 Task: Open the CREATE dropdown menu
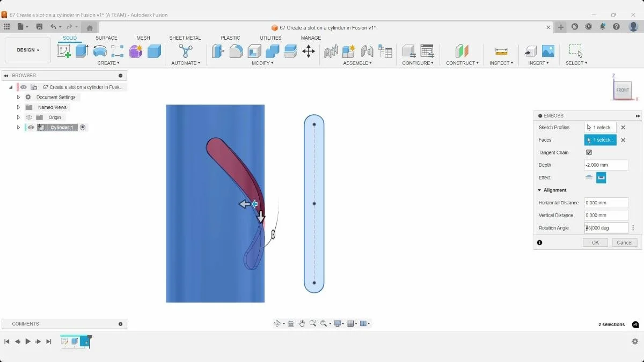pyautogui.click(x=108, y=63)
